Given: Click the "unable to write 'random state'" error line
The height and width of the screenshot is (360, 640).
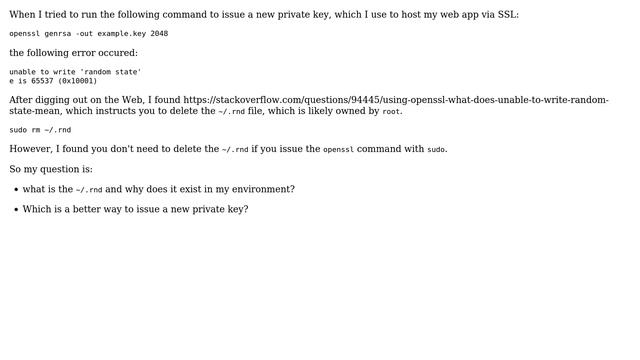Looking at the screenshot, I should pyautogui.click(x=75, y=72).
